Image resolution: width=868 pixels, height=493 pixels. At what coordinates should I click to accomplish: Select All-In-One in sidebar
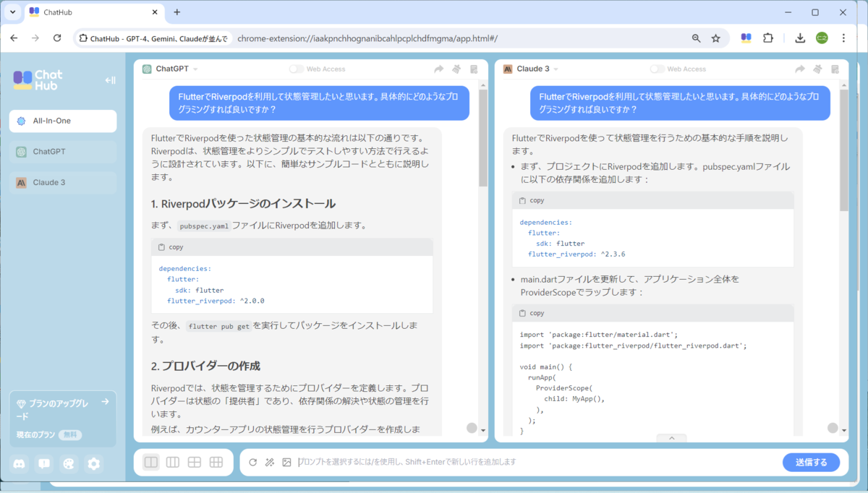63,121
